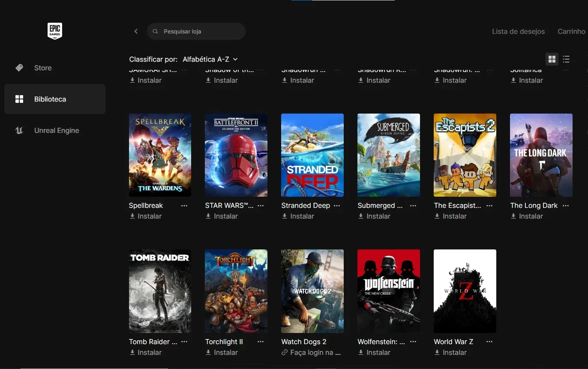This screenshot has width=588, height=369.
Task: Click Instalar under The Escapists 2
Action: click(451, 216)
